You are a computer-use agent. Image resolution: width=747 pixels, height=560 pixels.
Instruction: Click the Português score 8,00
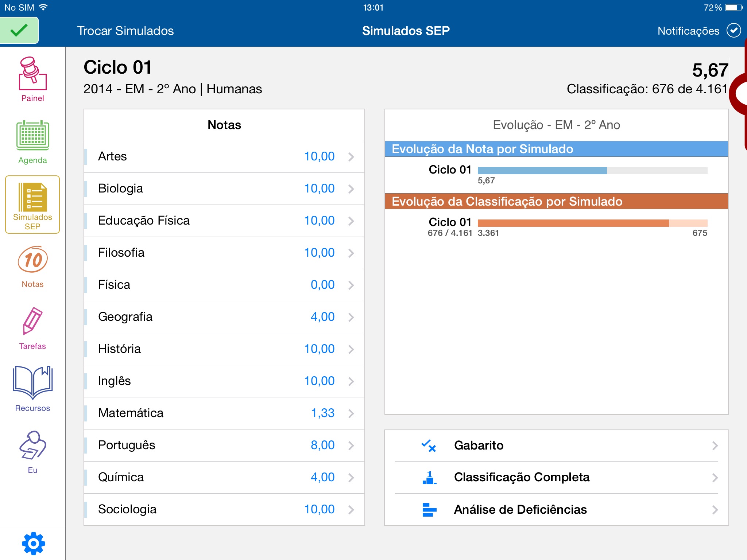tap(322, 445)
